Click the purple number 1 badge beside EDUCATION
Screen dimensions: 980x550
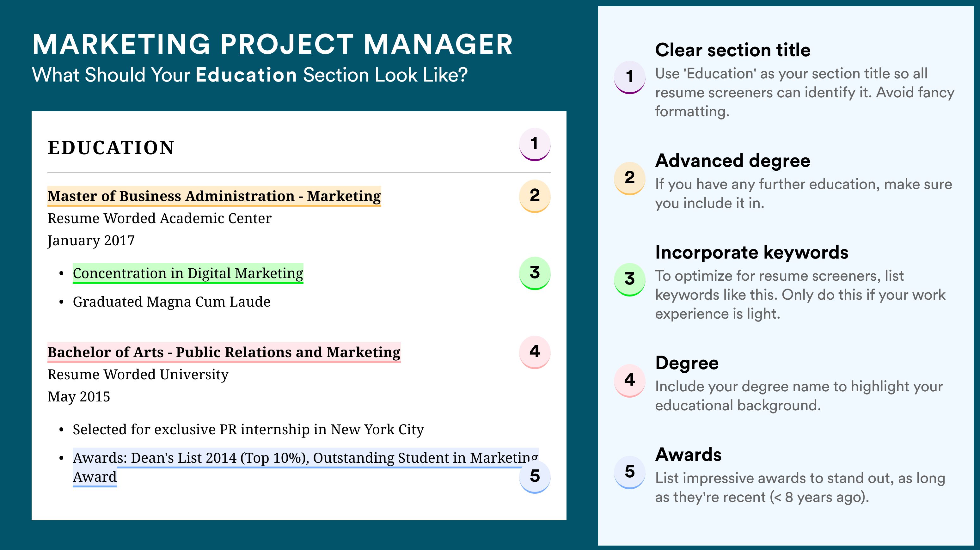tap(535, 144)
